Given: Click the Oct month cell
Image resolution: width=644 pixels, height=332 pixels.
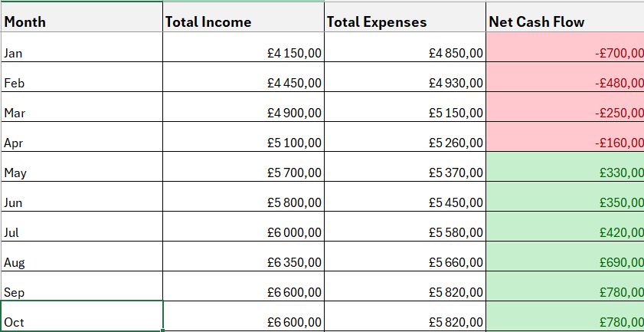Looking at the screenshot, I should [81, 321].
